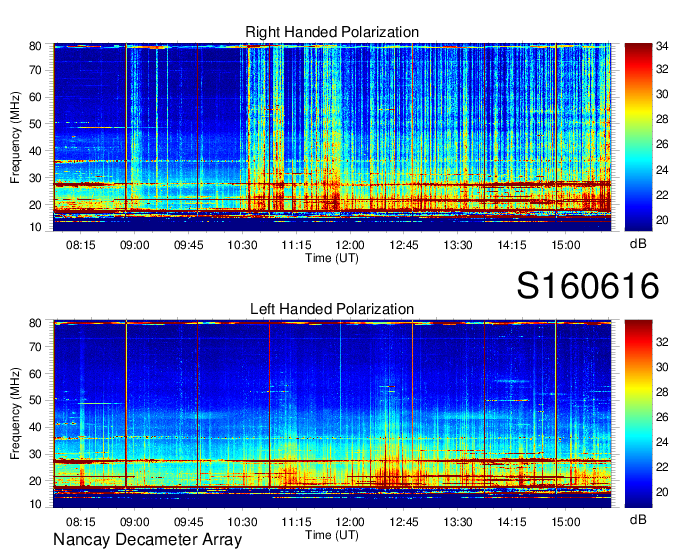The image size is (680, 552).
Task: Click 28 value on Left Handed colorbar
Action: [662, 392]
